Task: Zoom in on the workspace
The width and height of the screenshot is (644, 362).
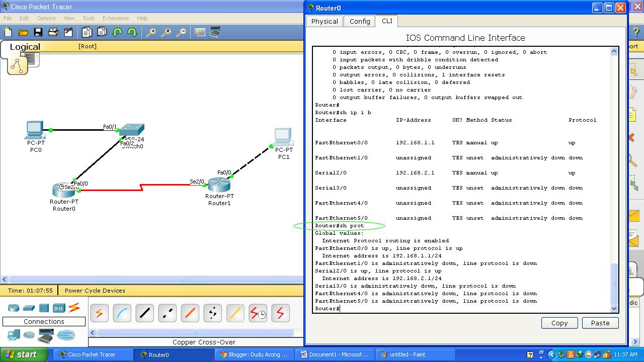Action: coord(151,32)
